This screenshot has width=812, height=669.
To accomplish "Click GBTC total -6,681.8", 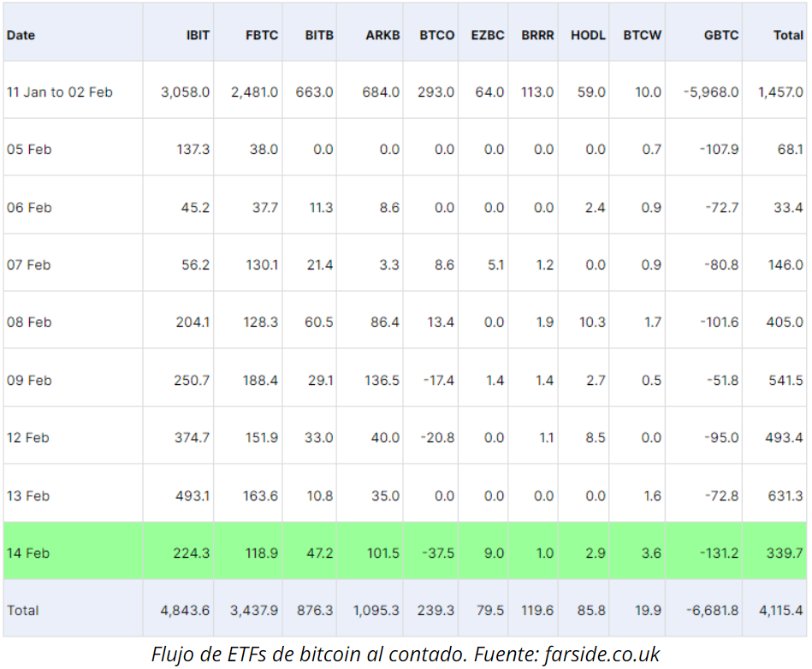I will click(713, 611).
